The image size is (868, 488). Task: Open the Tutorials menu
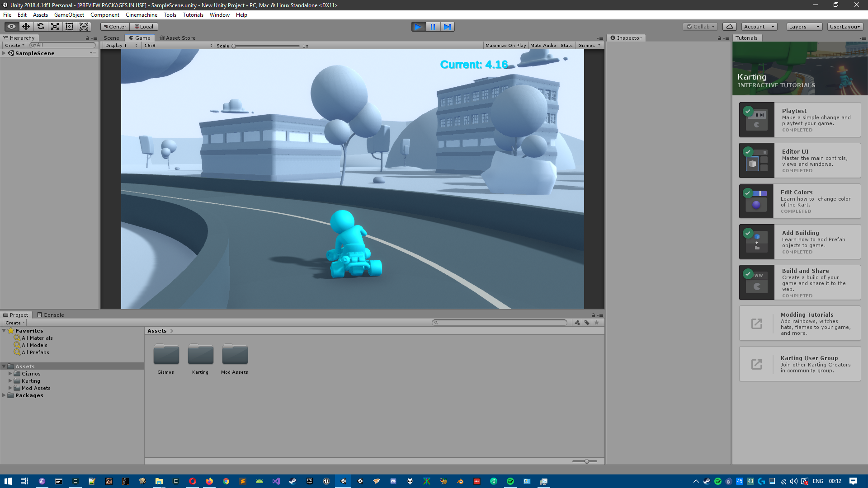click(x=193, y=15)
